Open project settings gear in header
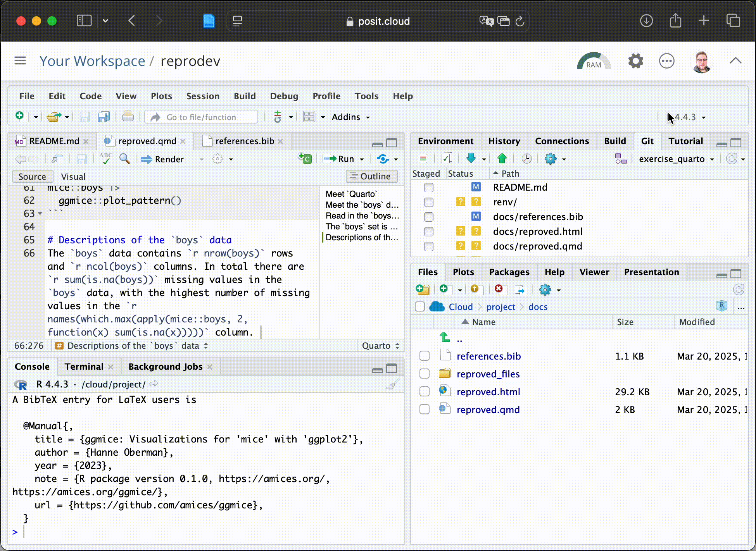Screen dimensions: 756x551 635,61
